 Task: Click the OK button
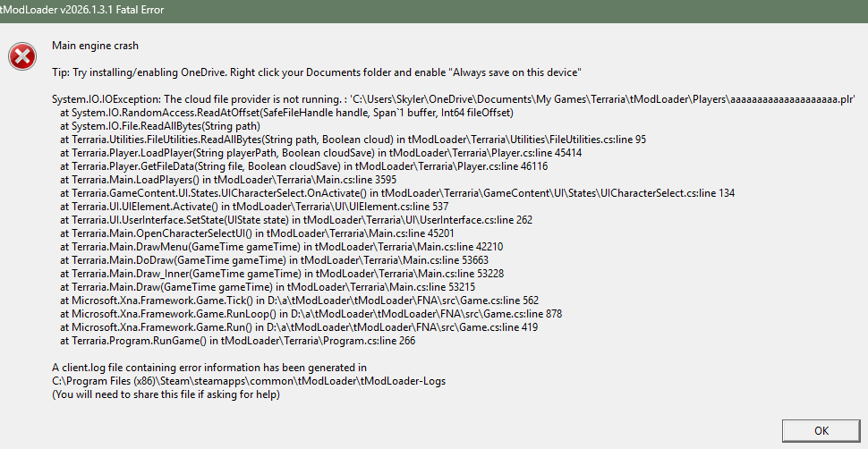click(x=821, y=431)
